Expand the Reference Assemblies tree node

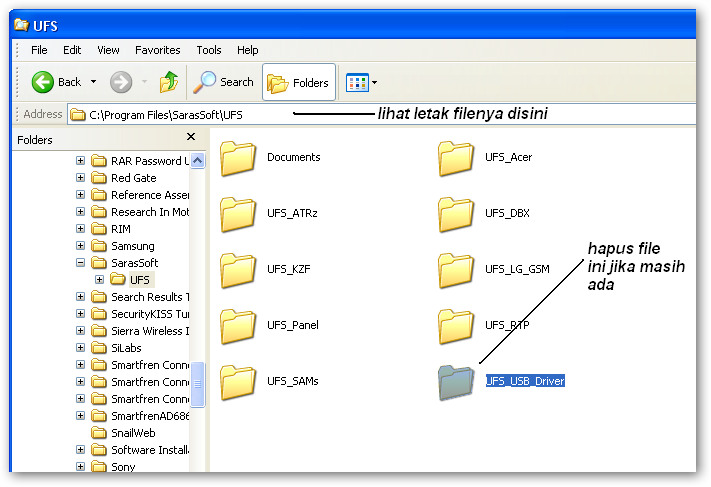tap(80, 195)
